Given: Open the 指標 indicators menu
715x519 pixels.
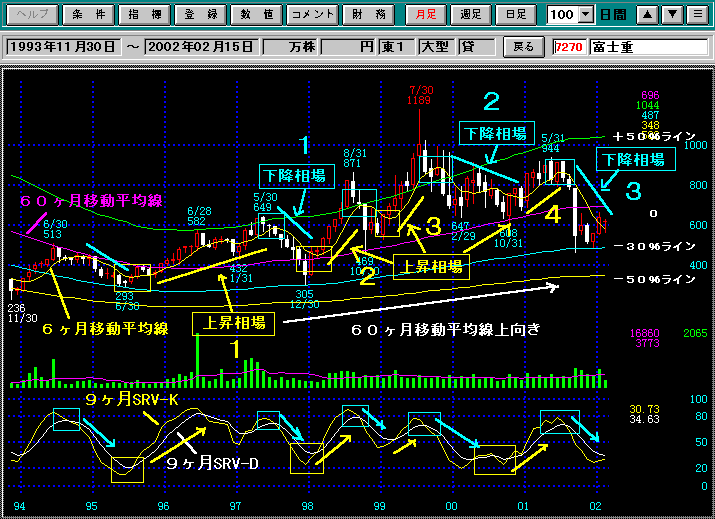Looking at the screenshot, I should point(141,15).
